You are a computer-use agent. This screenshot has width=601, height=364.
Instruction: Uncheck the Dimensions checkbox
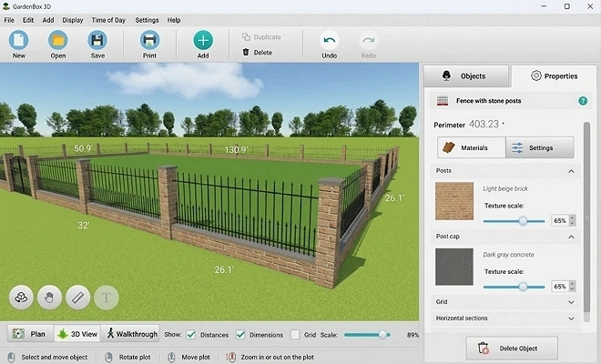[x=240, y=335]
